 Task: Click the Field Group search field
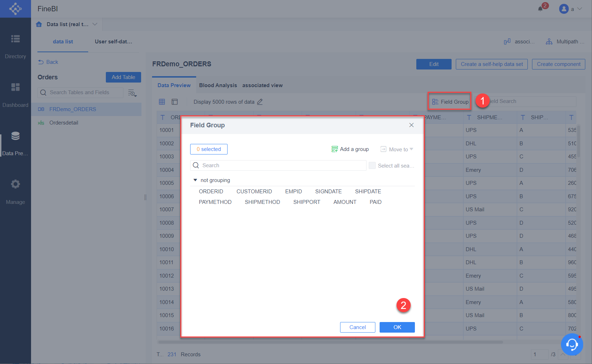coord(278,165)
